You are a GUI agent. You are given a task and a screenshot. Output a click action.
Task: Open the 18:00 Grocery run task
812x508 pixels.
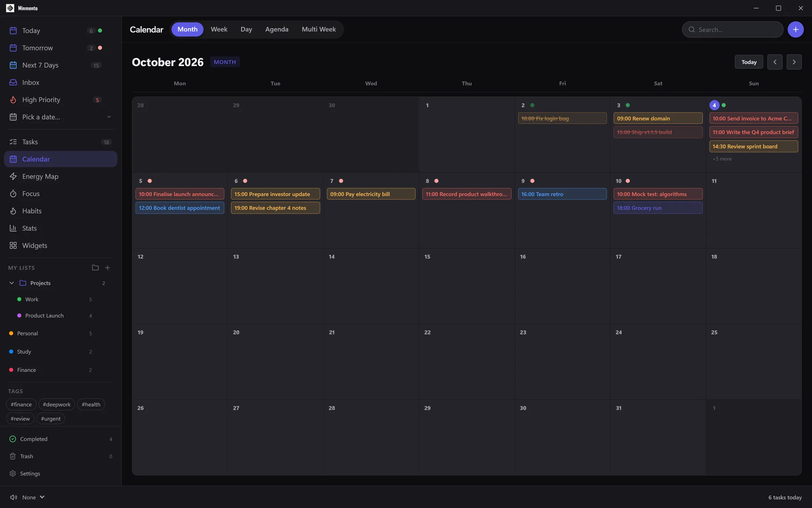click(x=658, y=208)
